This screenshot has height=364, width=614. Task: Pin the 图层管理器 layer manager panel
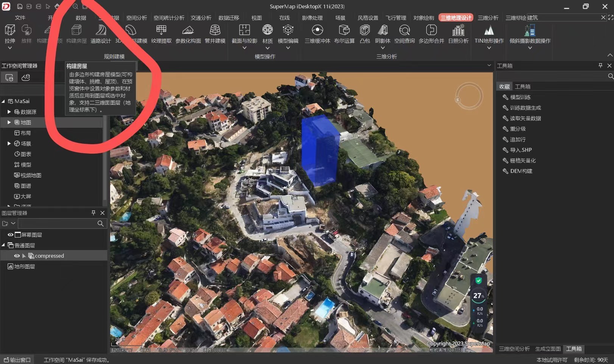93,213
